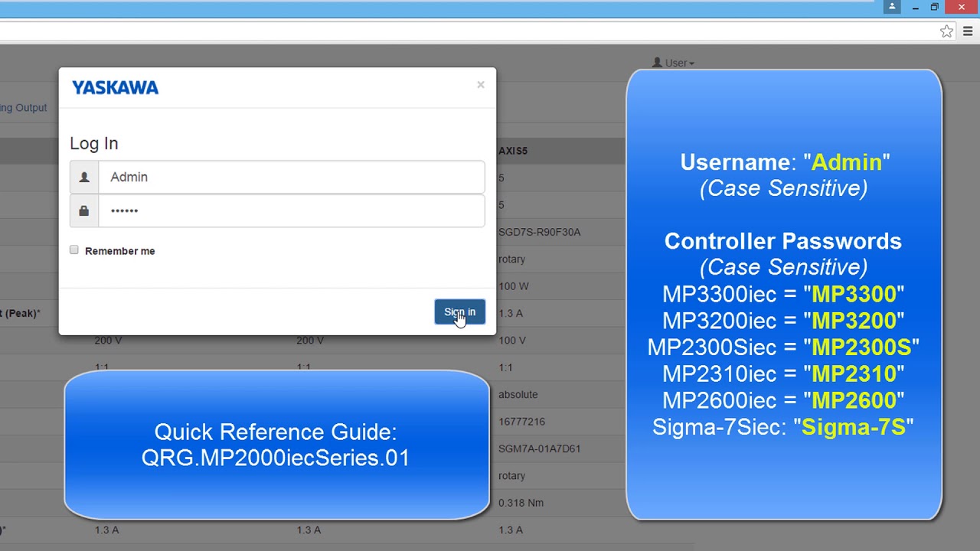The width and height of the screenshot is (980, 551).
Task: Click the username field containing Admin
Action: tap(292, 177)
